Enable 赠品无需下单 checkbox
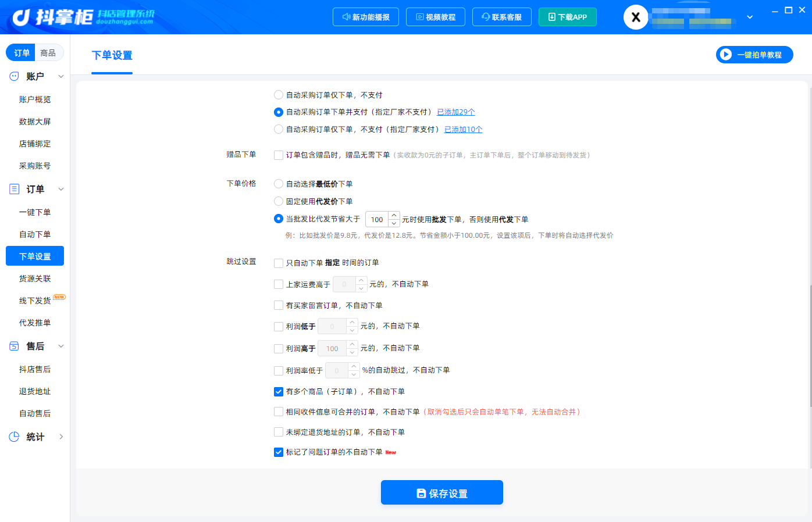The height and width of the screenshot is (522, 812). click(279, 155)
